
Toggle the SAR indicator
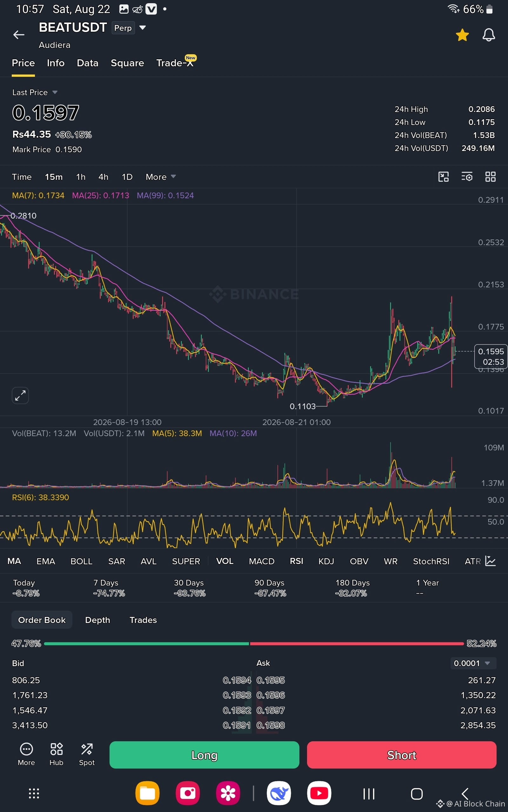pyautogui.click(x=117, y=561)
